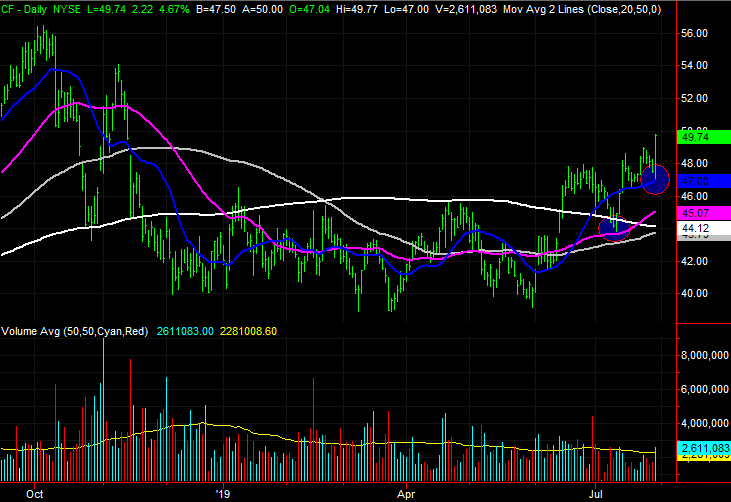Screen dimensions: 731x502
Task: Click the 52.00 price axis label
Action: click(x=695, y=98)
